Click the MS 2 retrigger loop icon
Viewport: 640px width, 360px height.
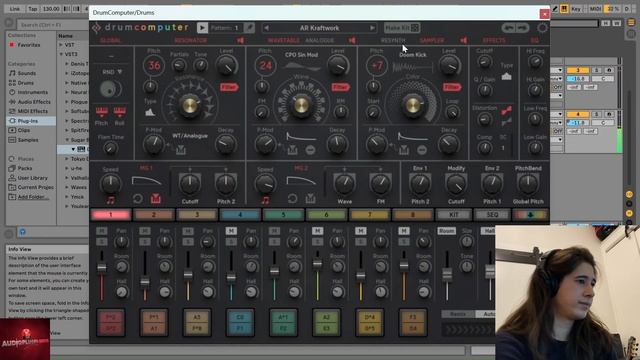(292, 199)
